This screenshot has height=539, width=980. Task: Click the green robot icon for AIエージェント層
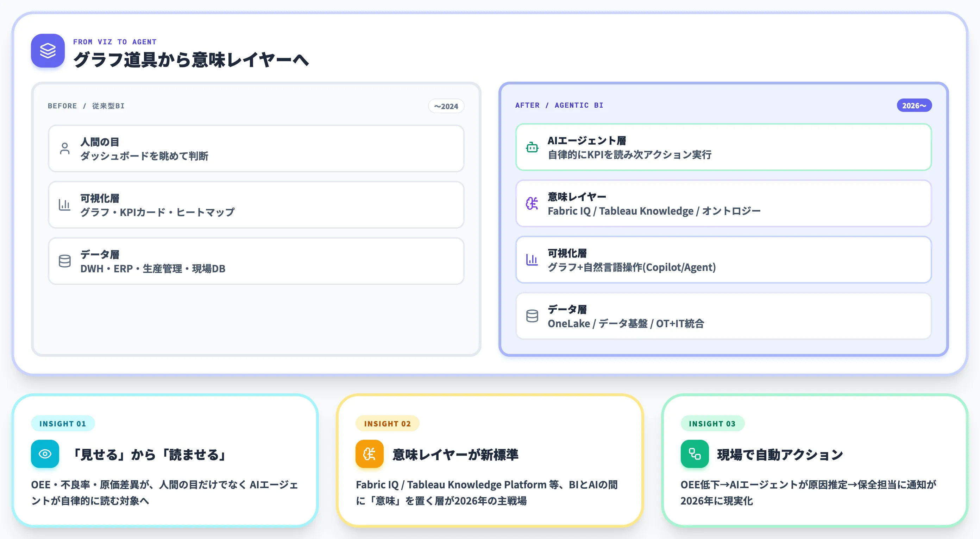point(532,147)
